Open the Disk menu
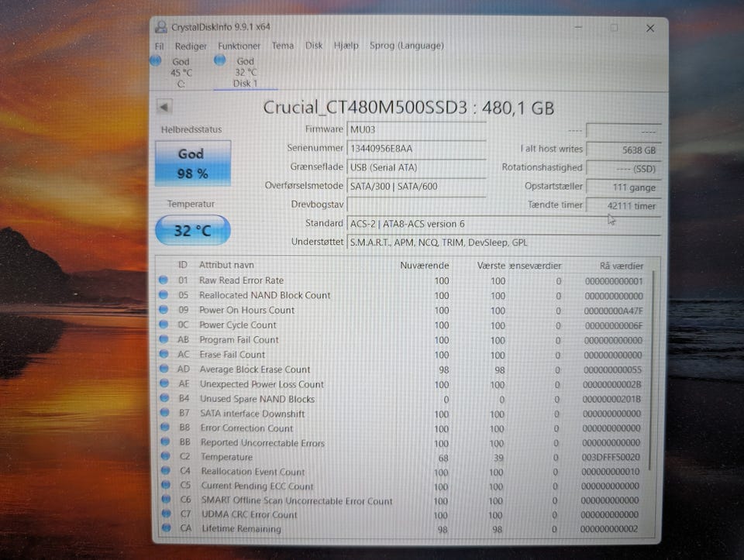 point(314,46)
